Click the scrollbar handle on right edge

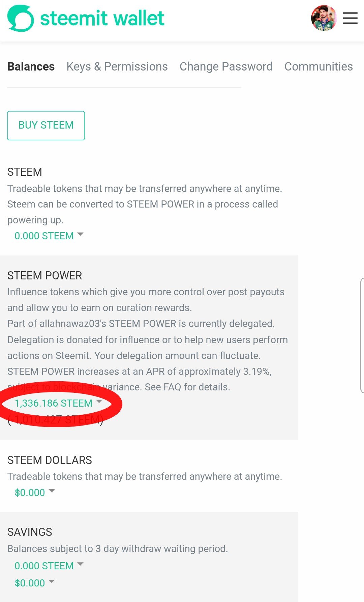(x=362, y=335)
